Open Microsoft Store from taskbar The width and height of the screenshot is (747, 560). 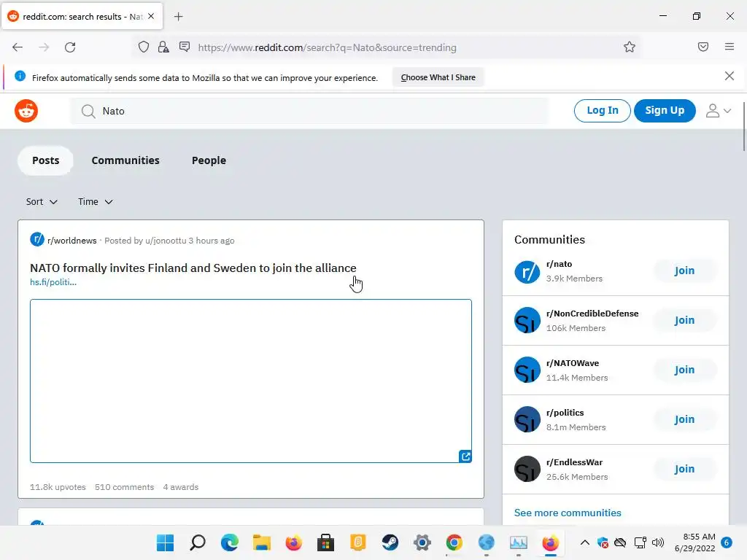(x=326, y=542)
